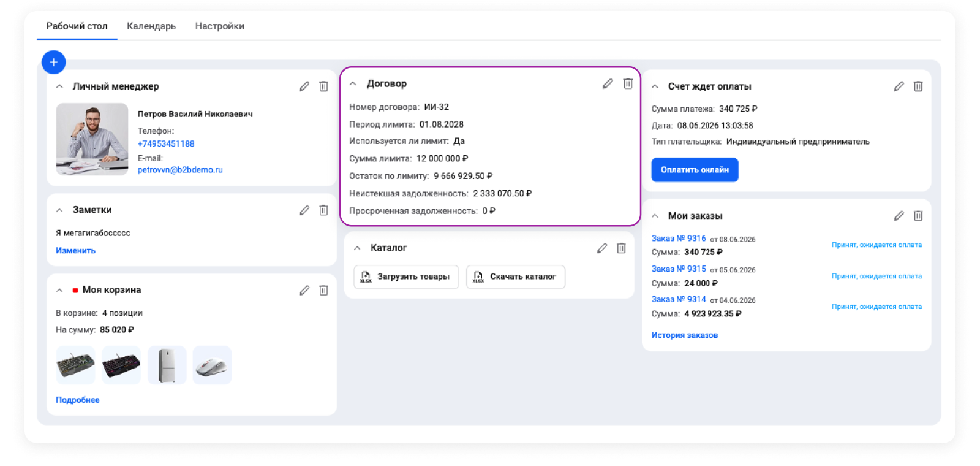Click remaining limit 9 666 929.50 ₽
Viewport: 980px width, 466px height.
point(463,176)
